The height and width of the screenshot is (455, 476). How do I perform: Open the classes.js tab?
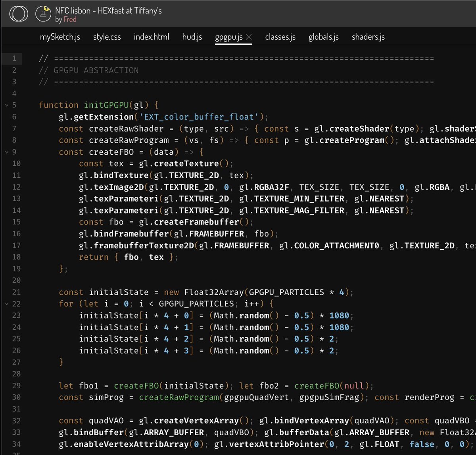point(280,37)
